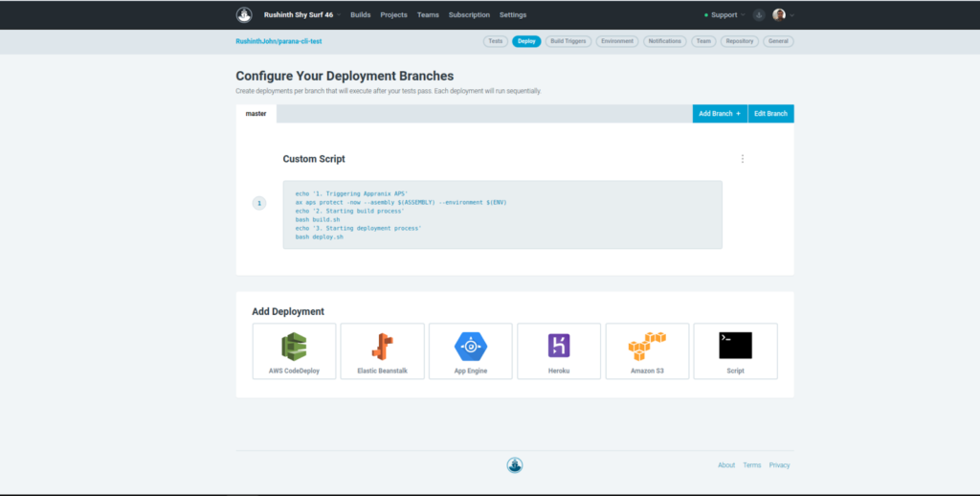Viewport: 980px width, 496px height.
Task: Click the Codeship logo in the top bar
Action: [244, 15]
